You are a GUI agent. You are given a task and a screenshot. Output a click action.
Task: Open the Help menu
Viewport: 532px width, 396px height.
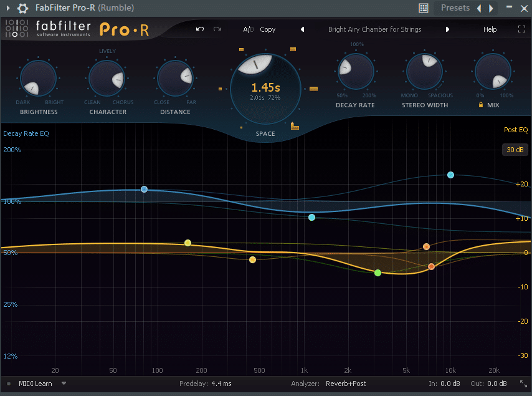click(490, 29)
